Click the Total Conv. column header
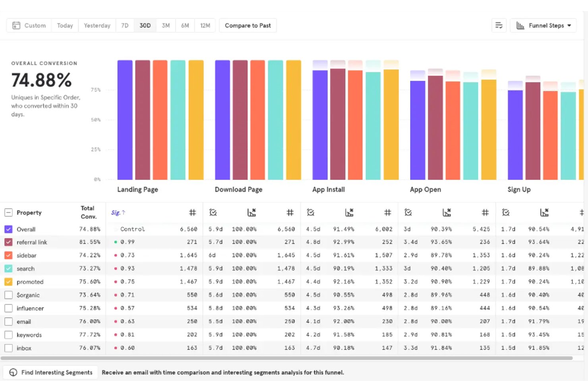The width and height of the screenshot is (588, 392). [88, 212]
